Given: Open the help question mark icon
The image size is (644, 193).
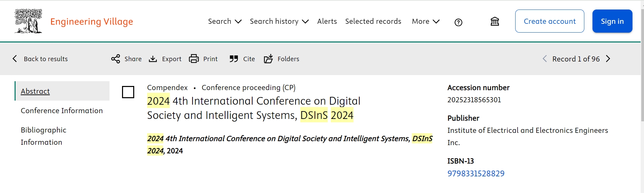Looking at the screenshot, I should pos(458,22).
